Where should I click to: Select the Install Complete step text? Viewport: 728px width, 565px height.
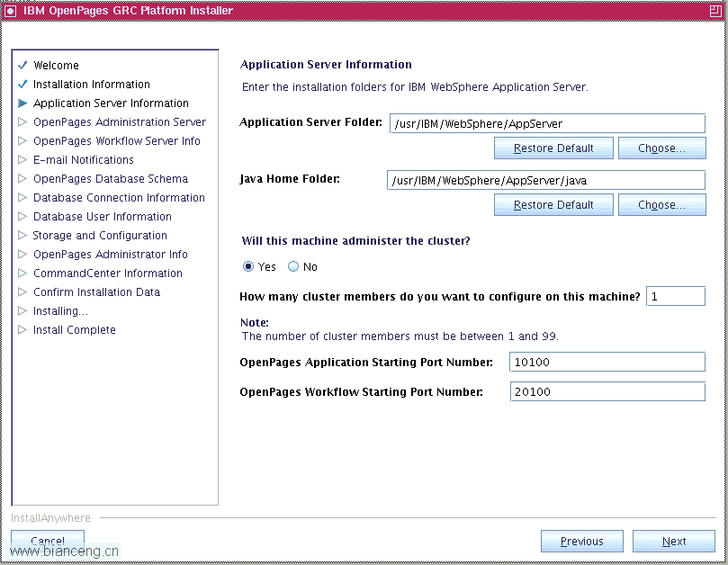[x=75, y=330]
